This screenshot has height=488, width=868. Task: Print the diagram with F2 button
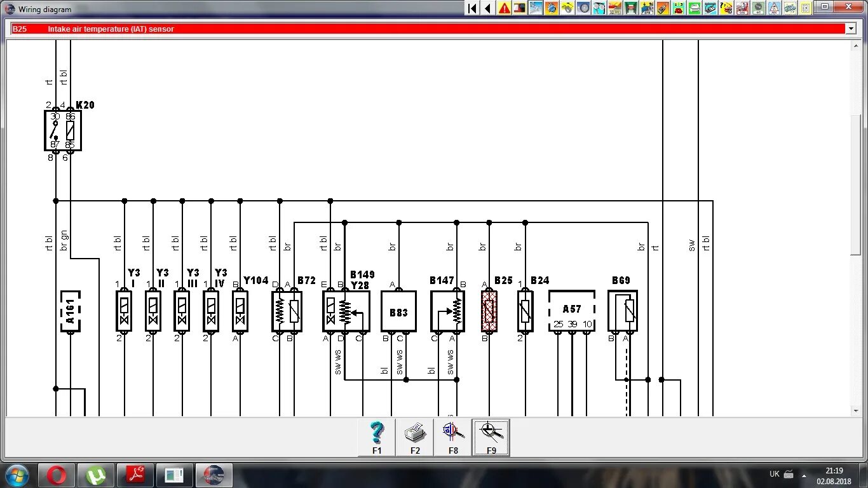[415, 438]
